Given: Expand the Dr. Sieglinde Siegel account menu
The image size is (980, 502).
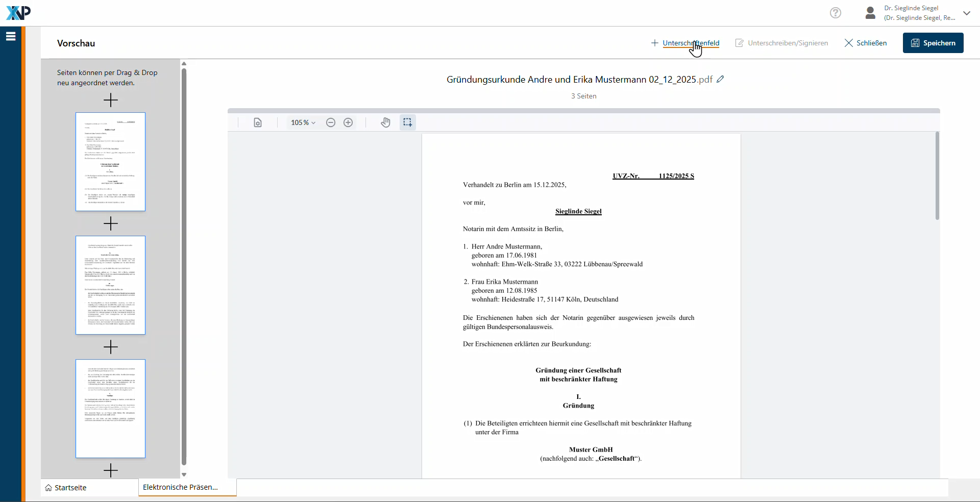Looking at the screenshot, I should pyautogui.click(x=966, y=13).
